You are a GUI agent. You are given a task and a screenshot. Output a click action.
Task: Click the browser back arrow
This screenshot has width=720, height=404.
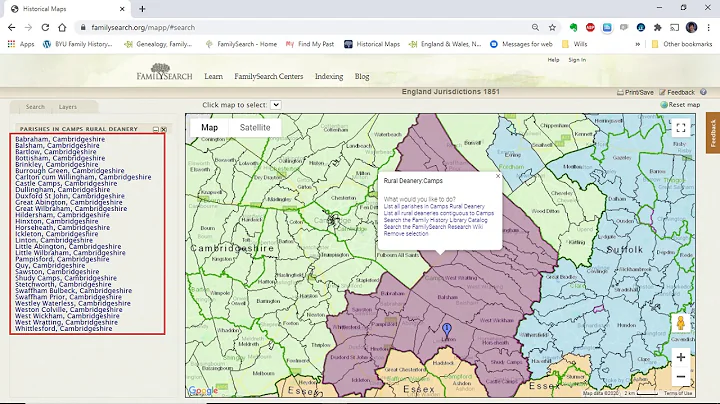tap(11, 28)
